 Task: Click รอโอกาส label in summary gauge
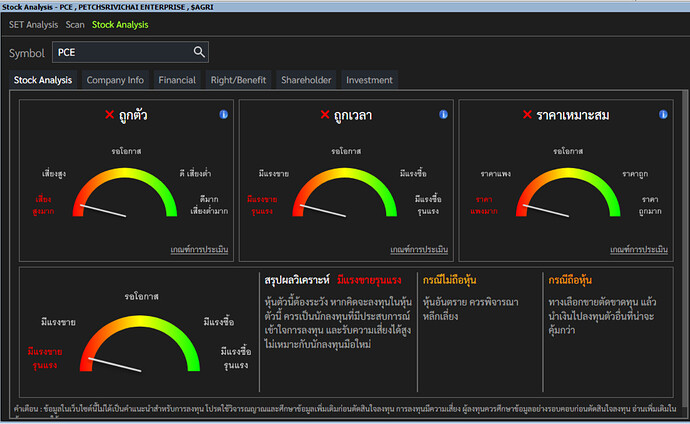click(141, 296)
